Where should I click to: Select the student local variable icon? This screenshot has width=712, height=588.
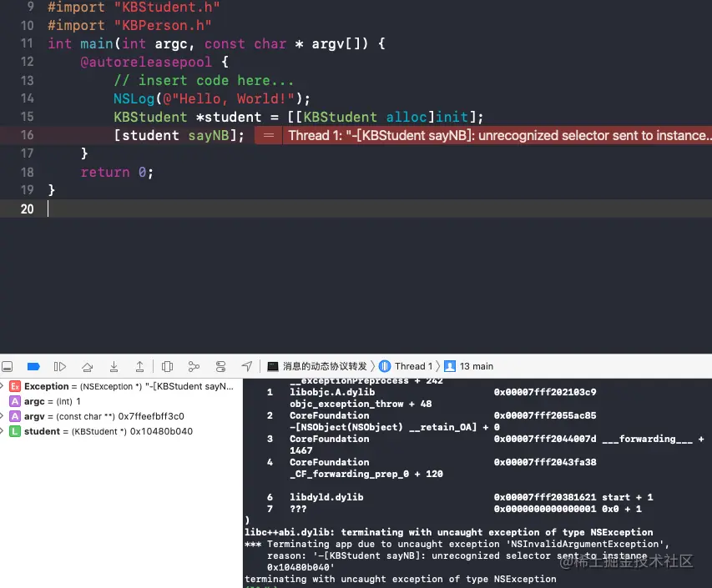[x=15, y=431]
